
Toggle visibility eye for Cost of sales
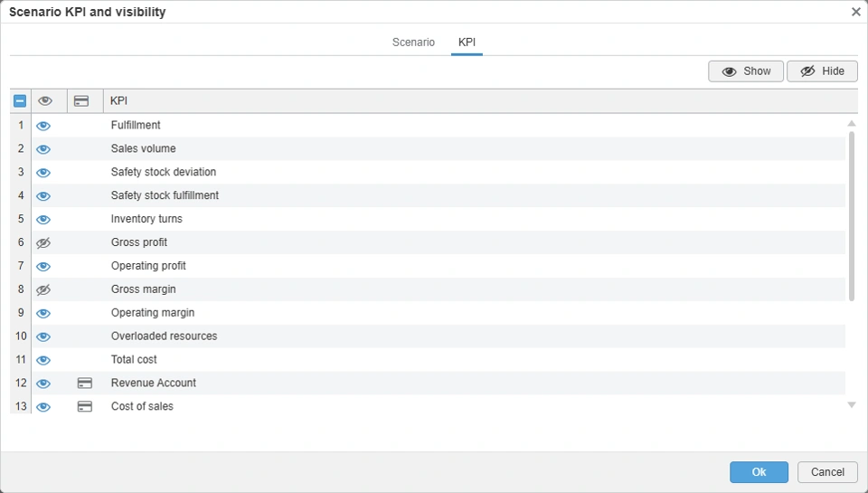click(x=43, y=407)
